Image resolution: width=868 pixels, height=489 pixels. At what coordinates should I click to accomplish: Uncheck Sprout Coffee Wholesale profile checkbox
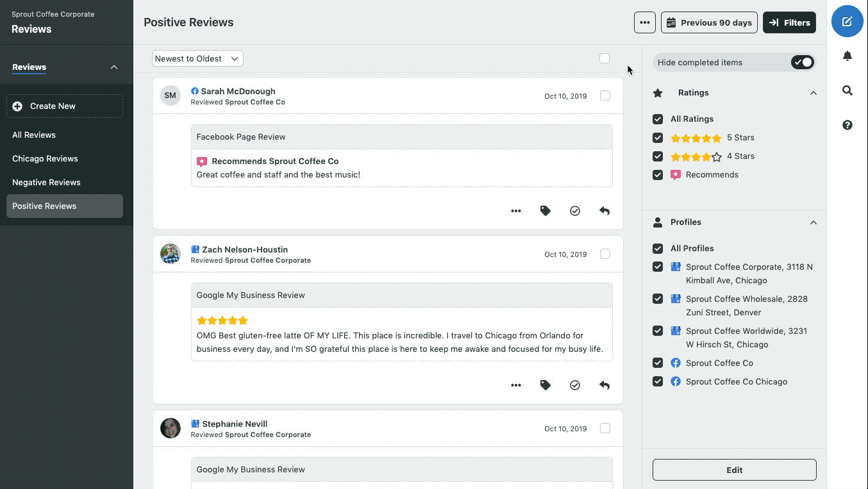[x=658, y=299]
